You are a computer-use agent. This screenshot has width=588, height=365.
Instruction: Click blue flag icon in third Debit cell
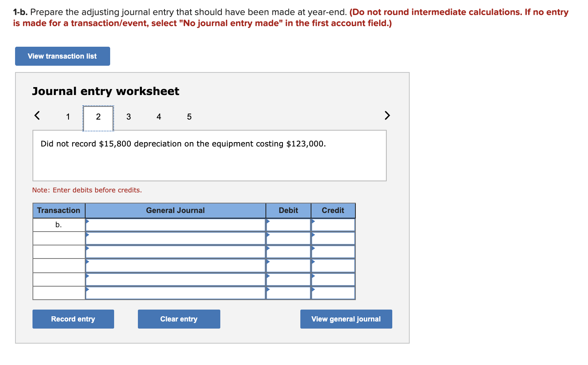pyautogui.click(x=268, y=249)
